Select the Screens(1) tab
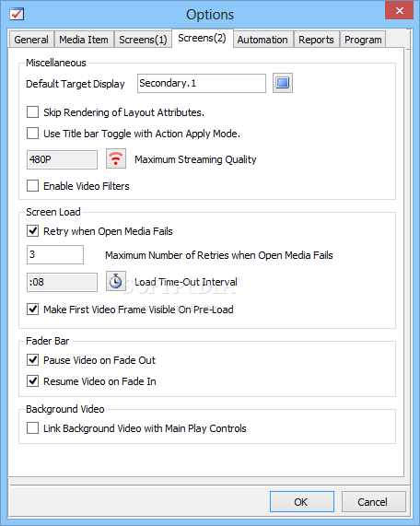 point(143,40)
